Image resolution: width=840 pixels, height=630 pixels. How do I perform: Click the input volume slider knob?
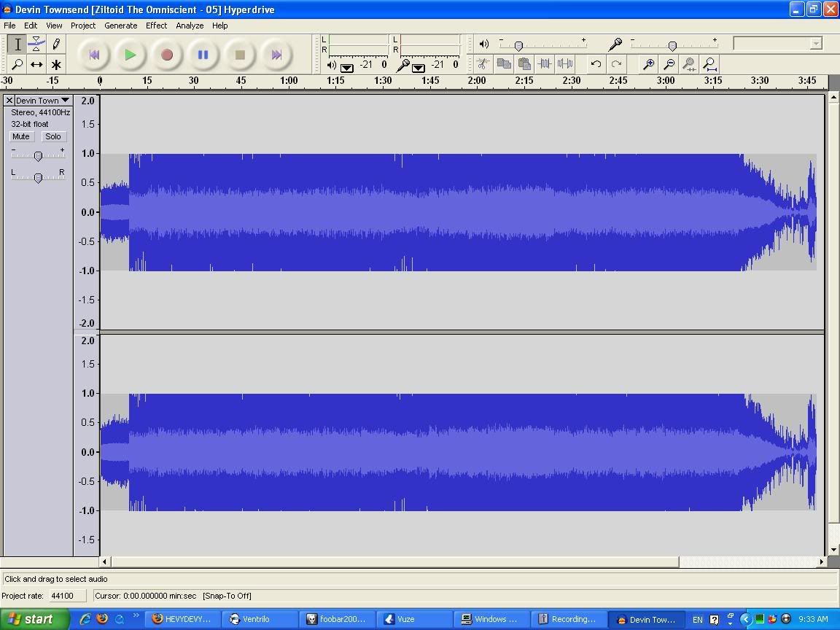coord(672,46)
